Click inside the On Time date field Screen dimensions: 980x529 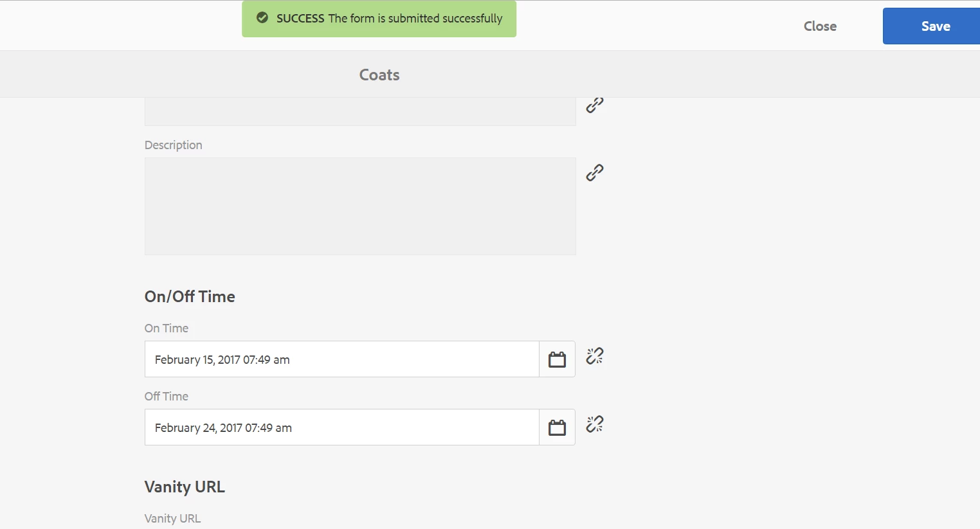tap(342, 359)
